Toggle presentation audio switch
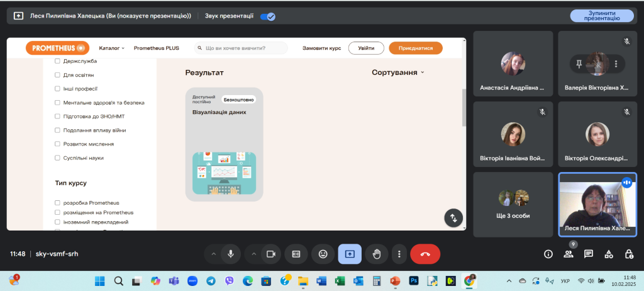The height and width of the screenshot is (291, 644). point(267,16)
